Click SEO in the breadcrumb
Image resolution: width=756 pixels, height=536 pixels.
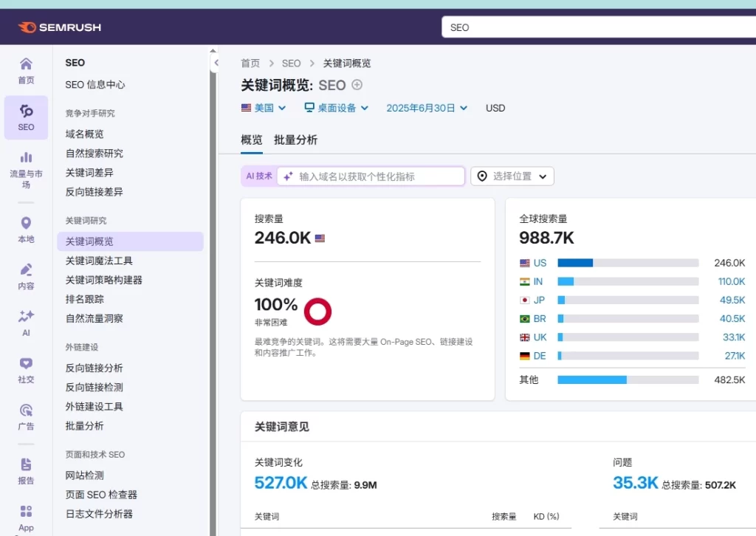pyautogui.click(x=291, y=63)
